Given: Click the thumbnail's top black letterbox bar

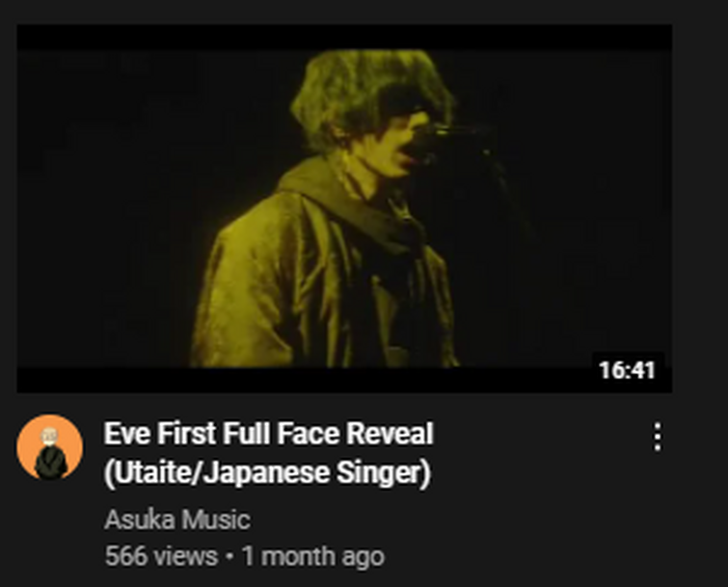Looking at the screenshot, I should (344, 38).
